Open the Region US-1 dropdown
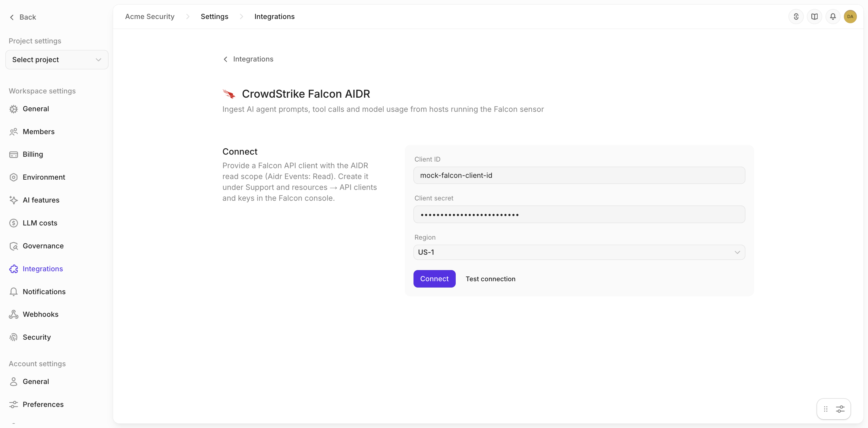 pos(579,252)
